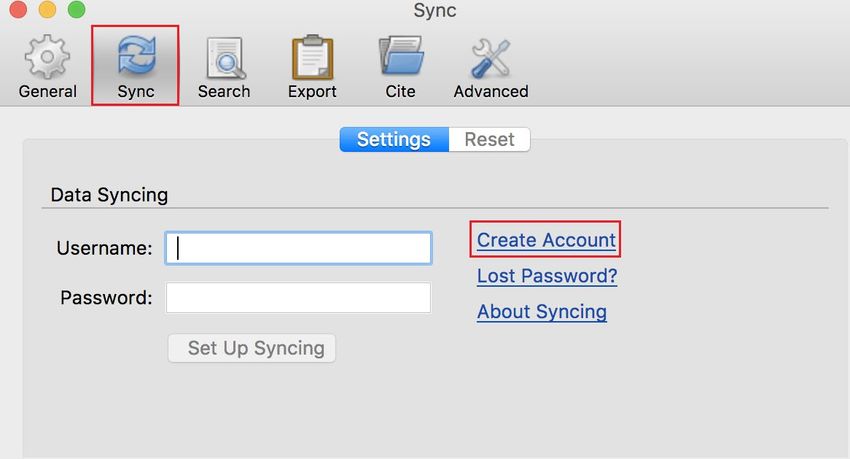The width and height of the screenshot is (850, 459).
Task: Zoom the window with the green button
Action: 76,9
